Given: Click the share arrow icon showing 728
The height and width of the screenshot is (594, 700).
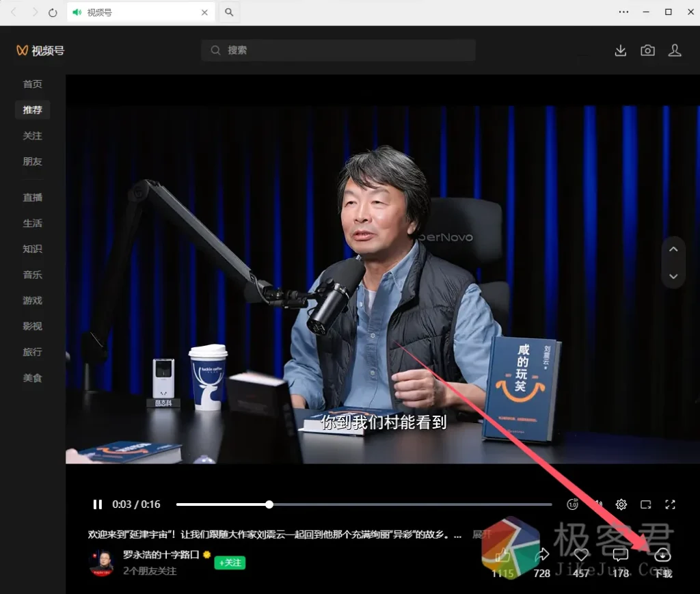Looking at the screenshot, I should (x=542, y=556).
